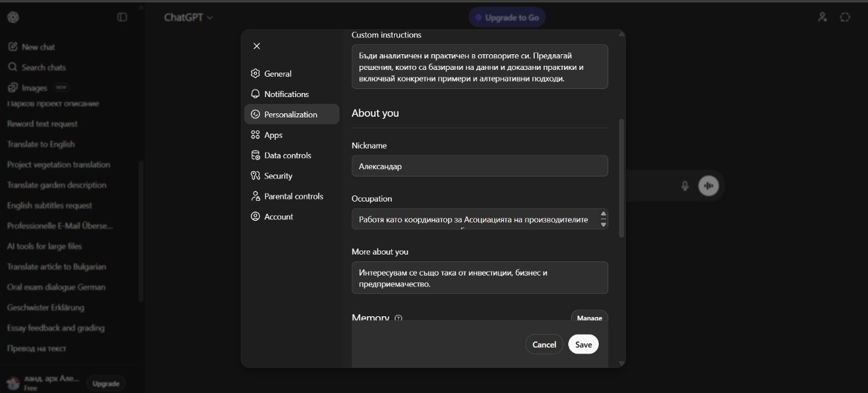Open the Upgrade to Go offer
Screen dimensions: 868x393
pos(507,18)
